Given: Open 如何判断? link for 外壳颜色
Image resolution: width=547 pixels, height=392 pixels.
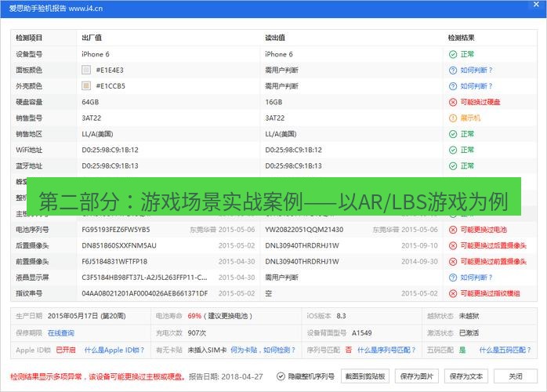Looking at the screenshot, I should click(x=476, y=86).
